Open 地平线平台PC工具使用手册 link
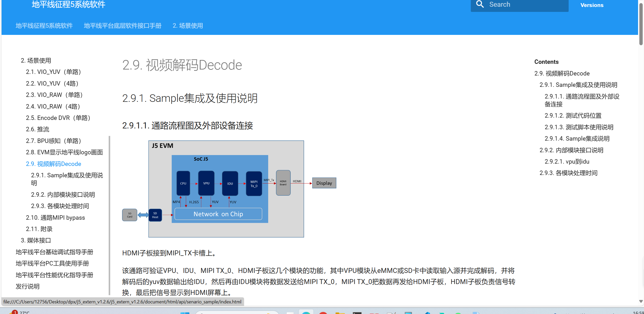This screenshot has height=314, width=644. pos(52,263)
